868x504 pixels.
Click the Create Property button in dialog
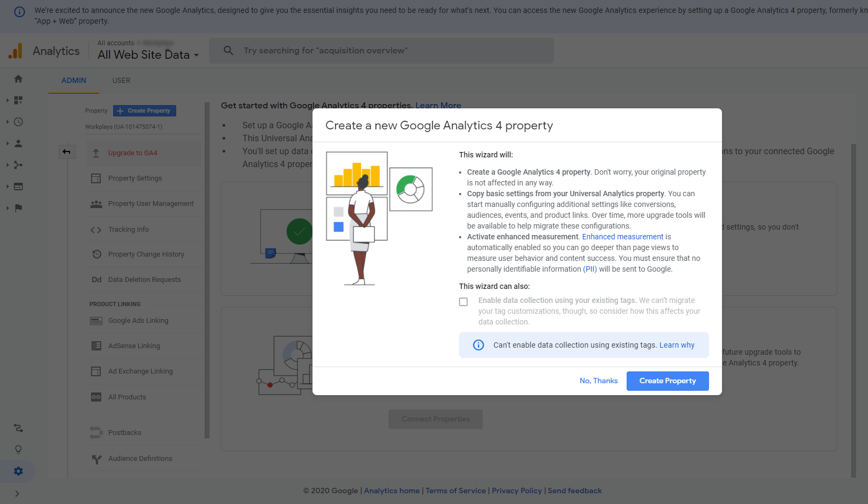click(x=667, y=381)
